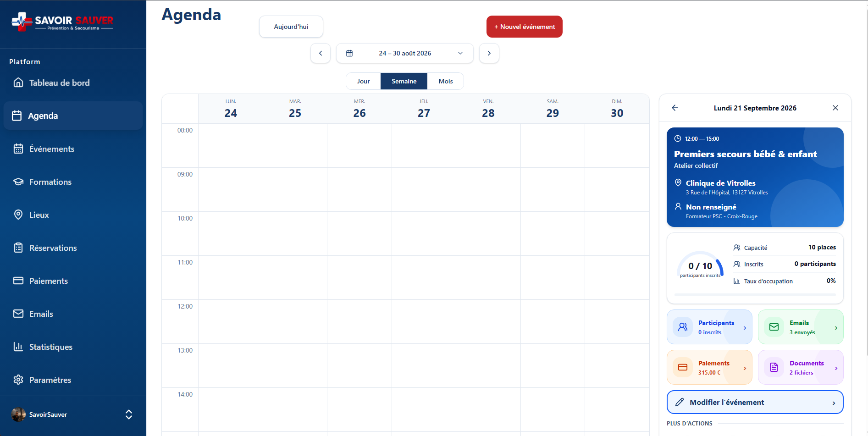Click the back arrow in event panel
The image size is (868, 436).
[x=675, y=108]
